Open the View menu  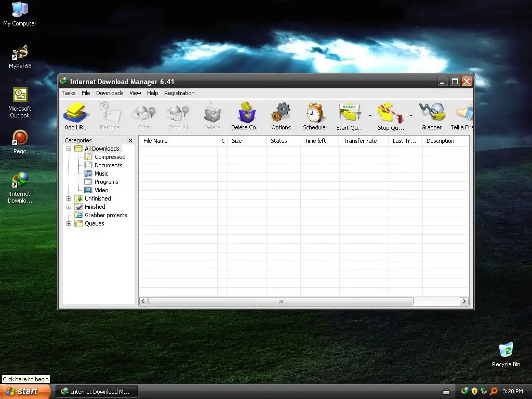click(x=135, y=93)
